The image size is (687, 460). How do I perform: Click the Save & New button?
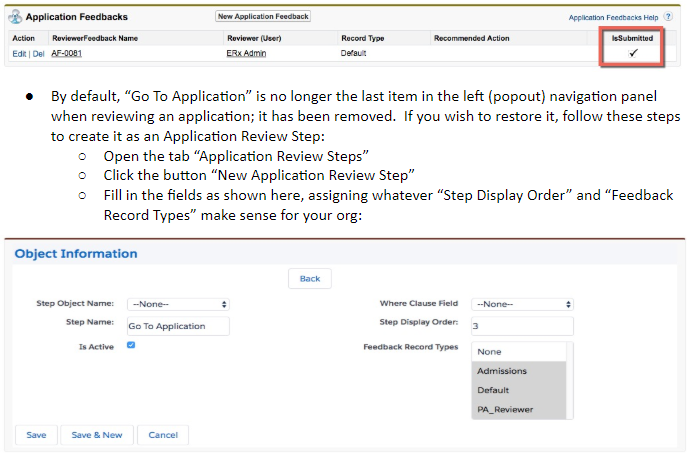[97, 435]
